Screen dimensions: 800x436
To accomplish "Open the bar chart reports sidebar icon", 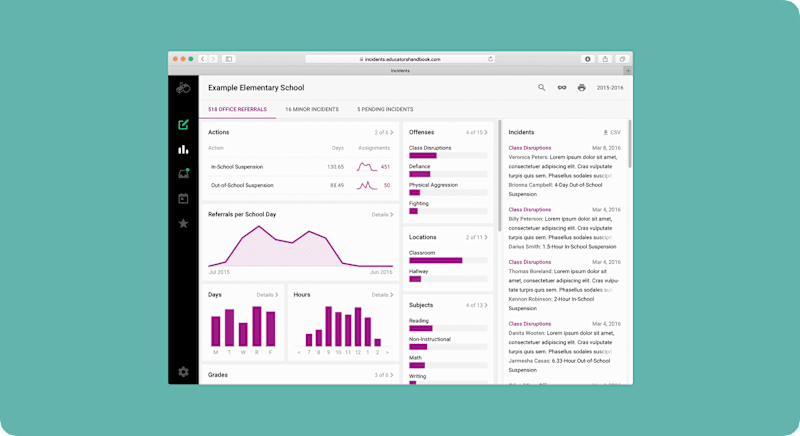I will click(x=183, y=149).
